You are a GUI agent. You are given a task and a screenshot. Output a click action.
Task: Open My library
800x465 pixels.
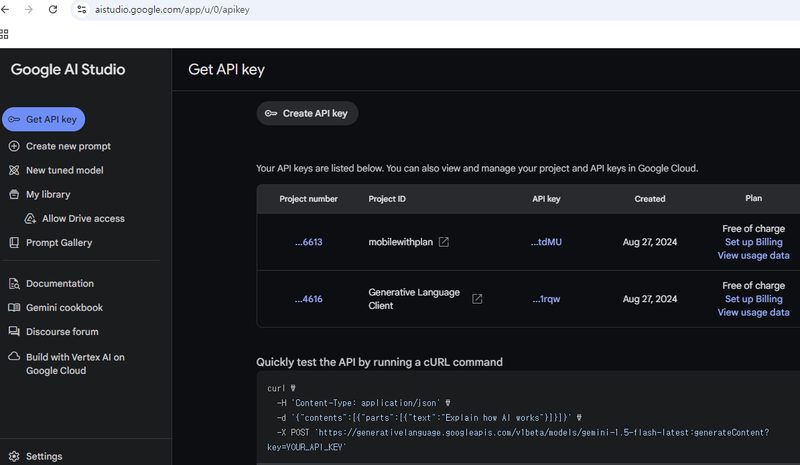[x=48, y=194]
